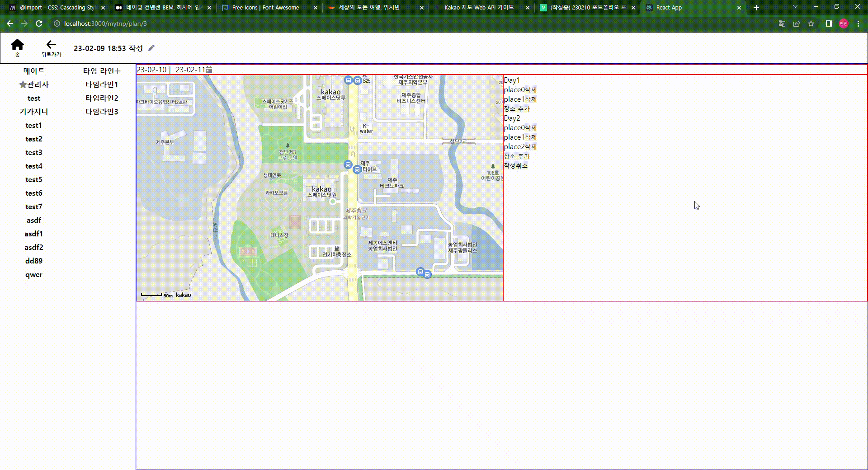The height and width of the screenshot is (470, 868).
Task: Switch to the 230210 포트폴리오 tab
Action: coord(587,8)
